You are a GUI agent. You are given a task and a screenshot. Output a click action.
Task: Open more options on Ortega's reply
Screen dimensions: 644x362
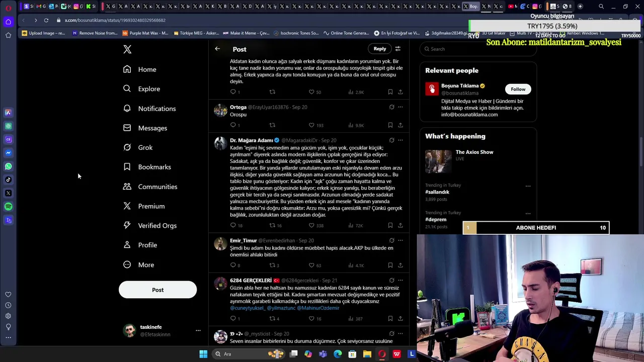pyautogui.click(x=400, y=107)
